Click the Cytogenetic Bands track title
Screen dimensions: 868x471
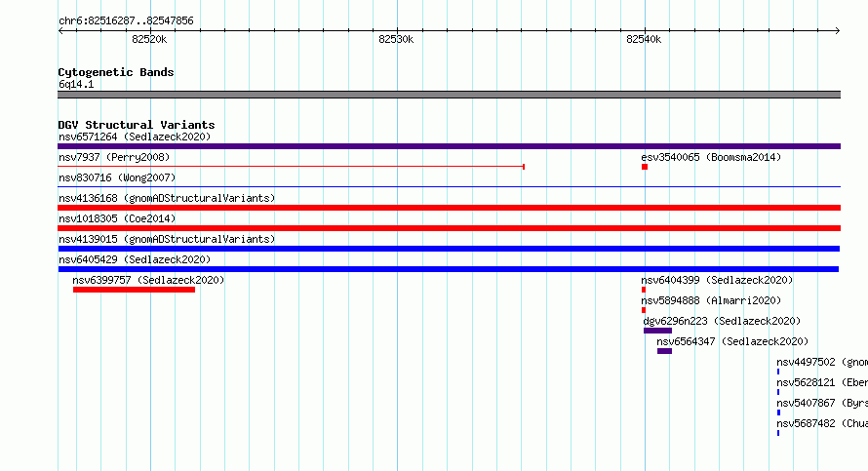click(x=116, y=72)
